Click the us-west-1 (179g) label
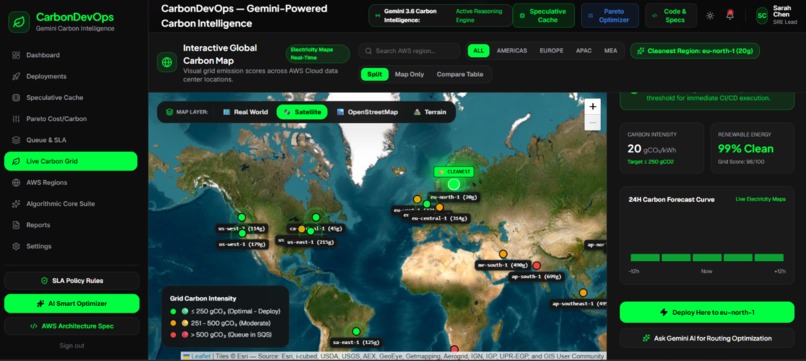Screen dimensions: 806x361 pos(241,244)
